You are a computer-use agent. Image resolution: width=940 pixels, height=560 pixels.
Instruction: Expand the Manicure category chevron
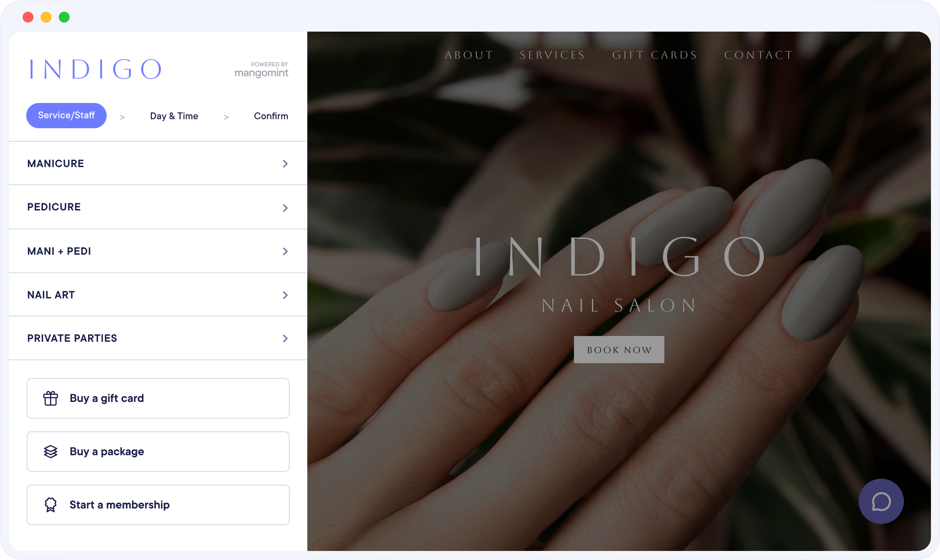click(x=285, y=163)
